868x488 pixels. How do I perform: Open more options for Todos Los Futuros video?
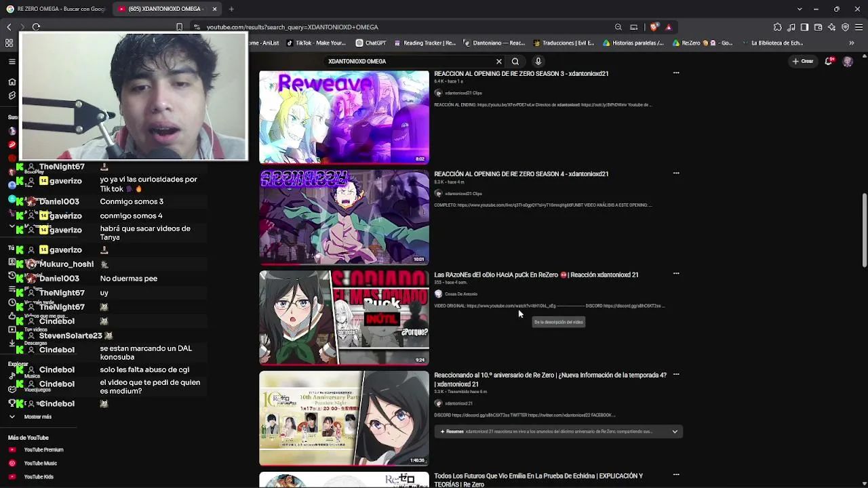[676, 474]
